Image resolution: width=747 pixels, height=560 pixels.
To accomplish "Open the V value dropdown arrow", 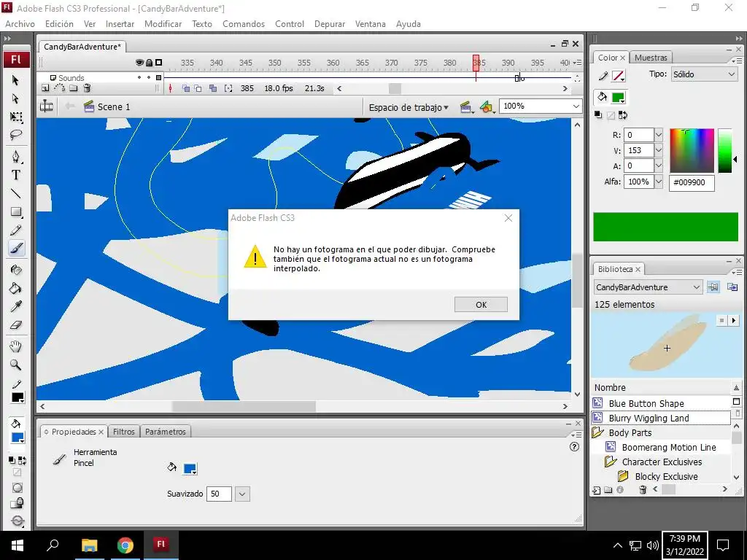I will [x=659, y=150].
